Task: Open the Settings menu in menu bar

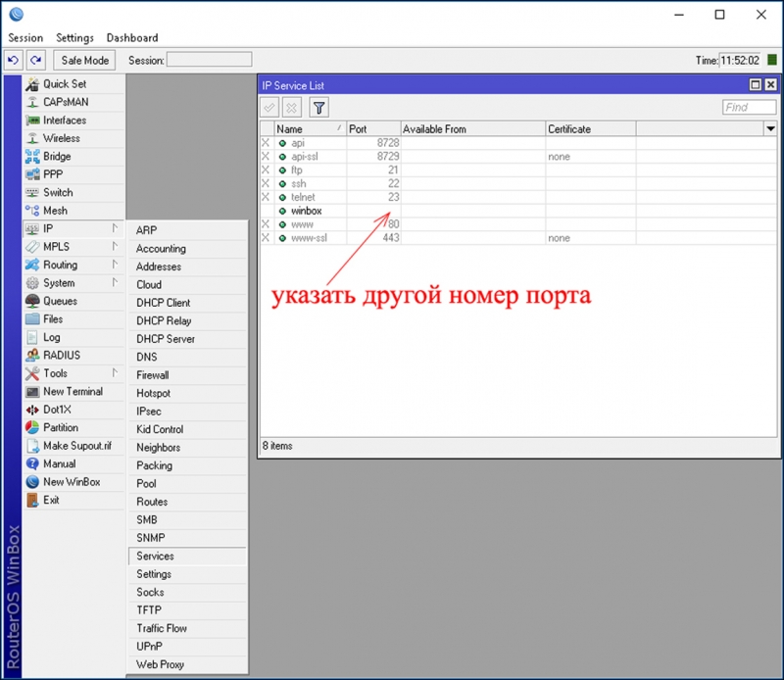Action: click(x=74, y=38)
